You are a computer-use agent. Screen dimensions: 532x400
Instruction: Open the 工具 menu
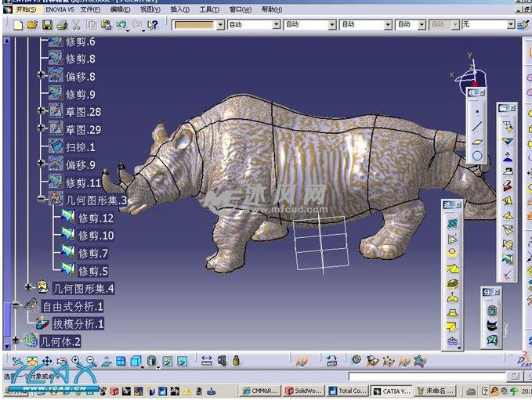coord(208,9)
